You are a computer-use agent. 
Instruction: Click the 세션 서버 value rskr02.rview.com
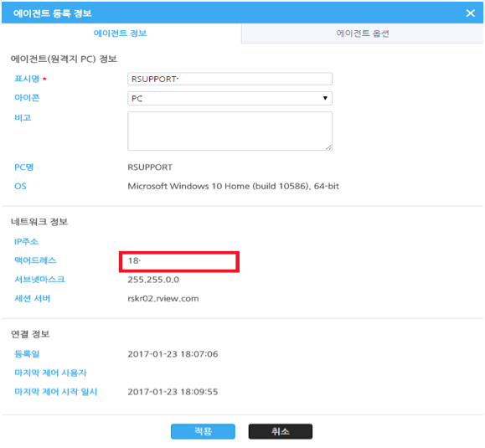163,299
